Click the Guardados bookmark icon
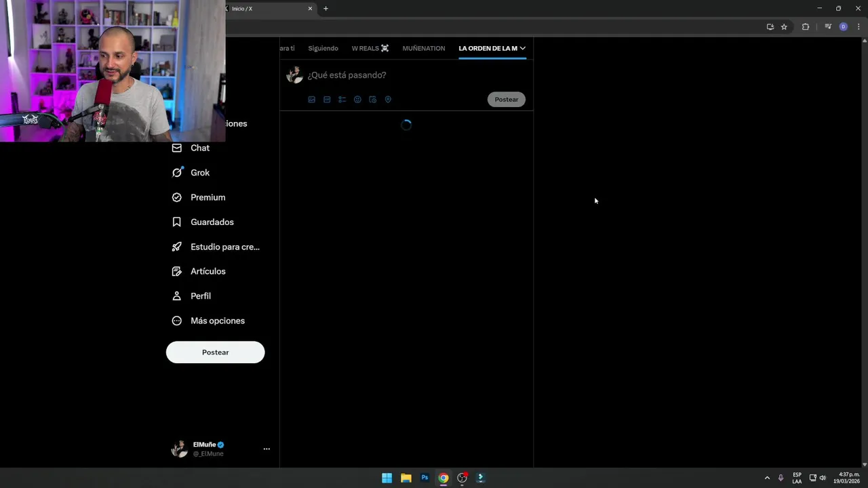The width and height of the screenshot is (868, 488). [177, 222]
